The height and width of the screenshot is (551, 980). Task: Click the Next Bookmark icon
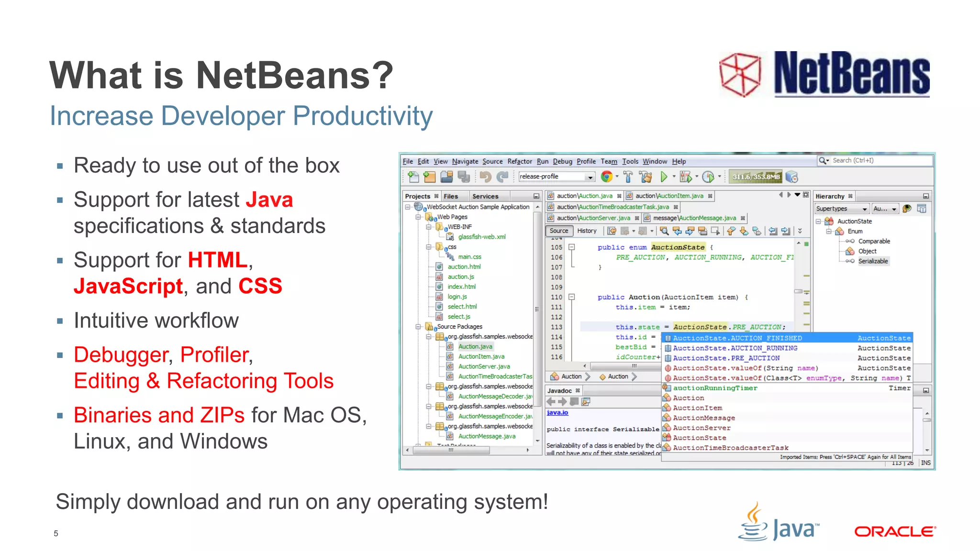(x=744, y=231)
